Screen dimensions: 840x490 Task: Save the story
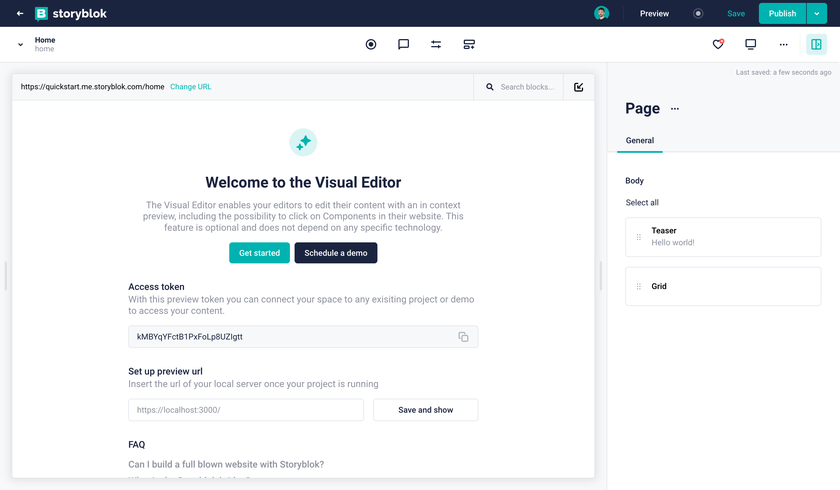736,13
